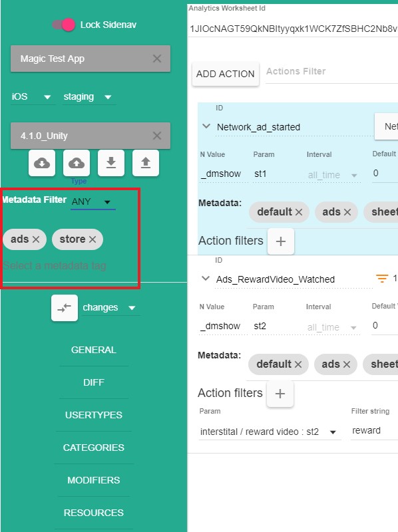The image size is (398, 532).
Task: Open the ANY metadata filter type dropdown
Action: (93, 202)
